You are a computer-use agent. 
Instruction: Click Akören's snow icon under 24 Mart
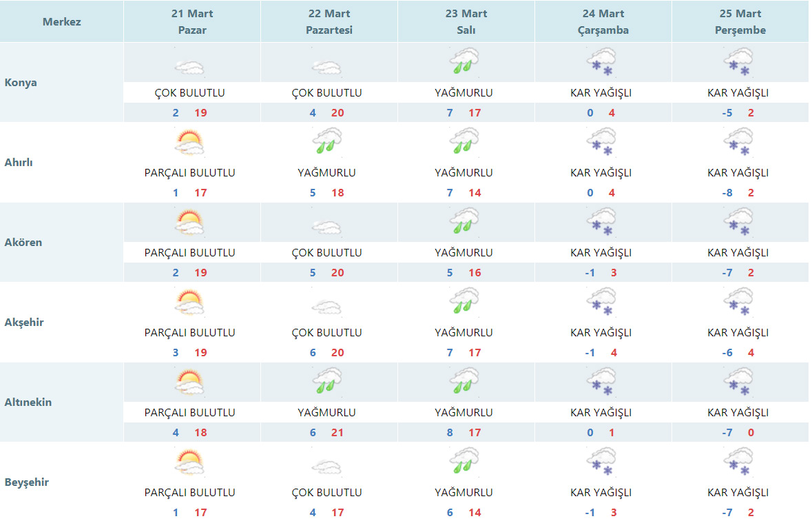tap(601, 223)
